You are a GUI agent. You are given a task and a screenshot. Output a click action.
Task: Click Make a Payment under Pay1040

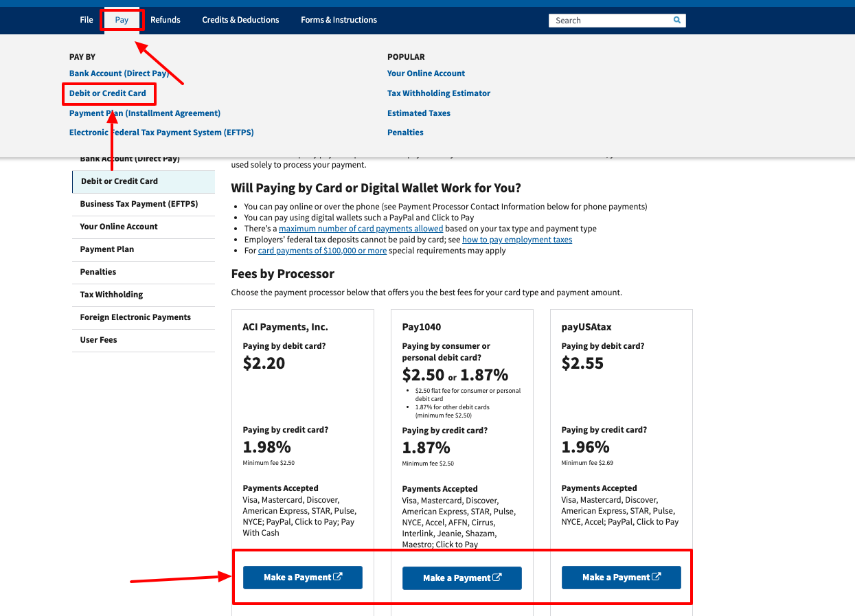tap(461, 578)
